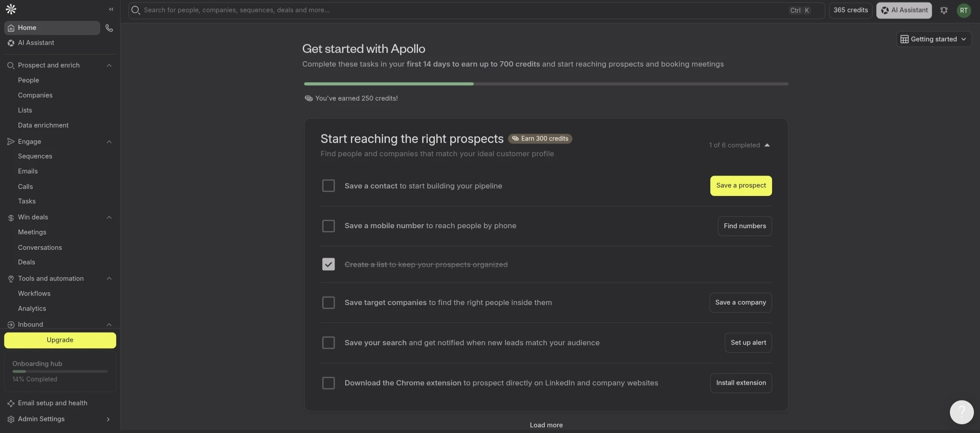Click the Set up alert button
Image resolution: width=980 pixels, height=433 pixels.
tap(748, 343)
